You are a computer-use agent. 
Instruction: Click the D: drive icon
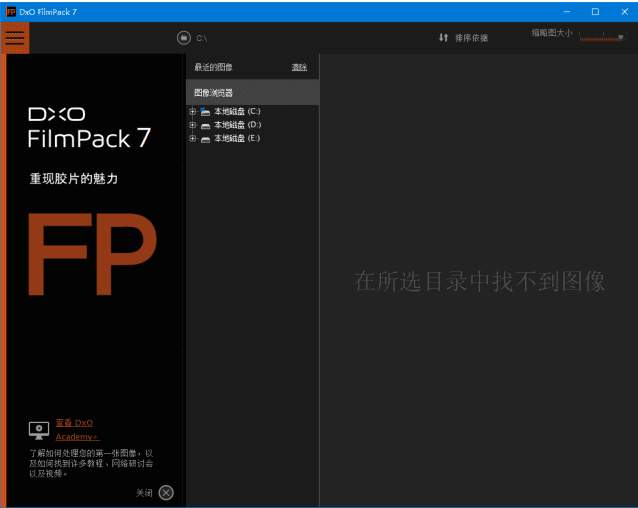coord(205,126)
